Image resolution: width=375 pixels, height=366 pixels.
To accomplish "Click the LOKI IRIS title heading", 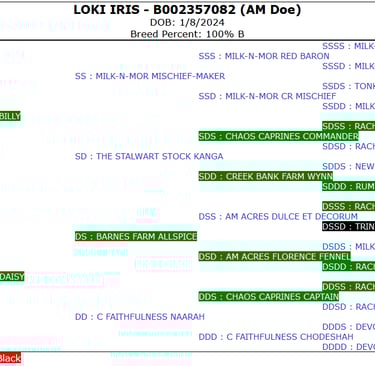I will [187, 10].
